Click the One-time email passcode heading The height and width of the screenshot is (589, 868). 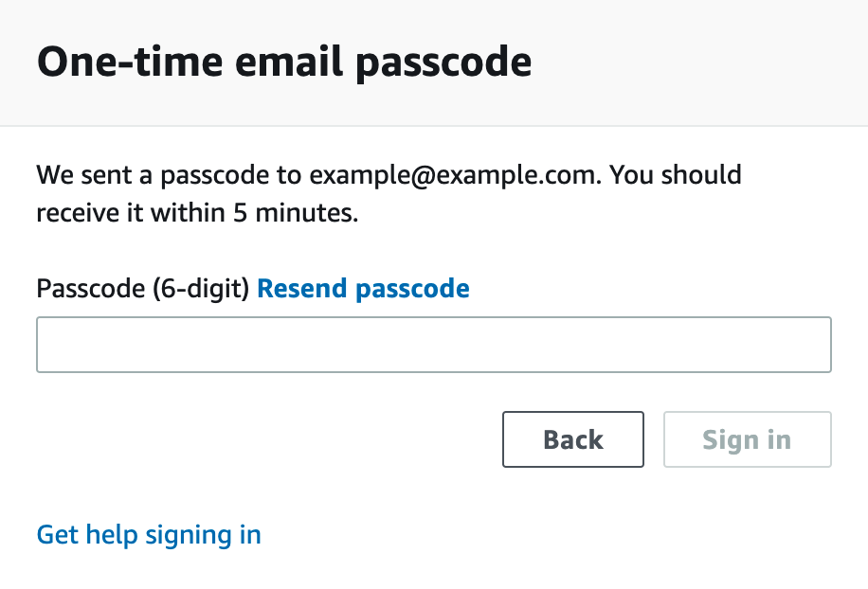pos(284,62)
